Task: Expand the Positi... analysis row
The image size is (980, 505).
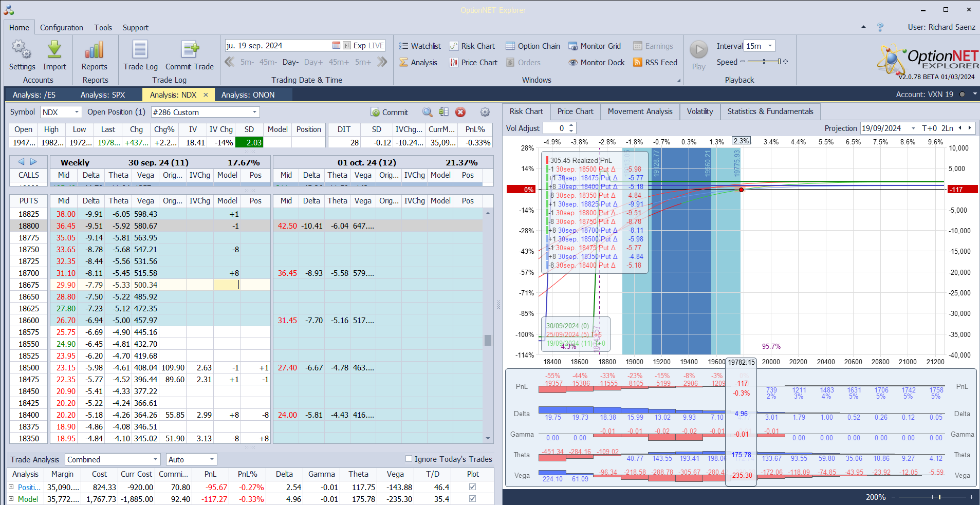Action: 11,487
